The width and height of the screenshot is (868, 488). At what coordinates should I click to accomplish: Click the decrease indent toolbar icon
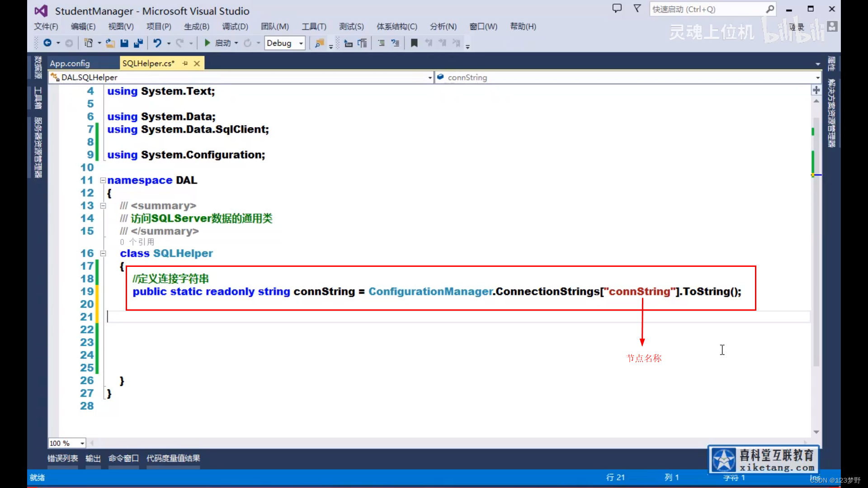[348, 43]
